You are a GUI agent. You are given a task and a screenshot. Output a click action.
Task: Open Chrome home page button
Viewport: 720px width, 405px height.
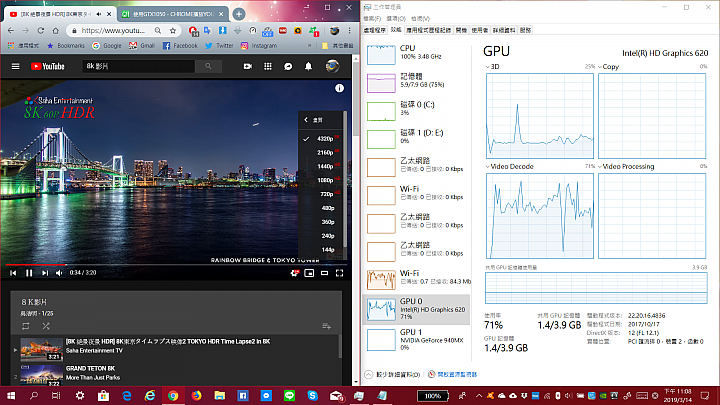tap(56, 31)
